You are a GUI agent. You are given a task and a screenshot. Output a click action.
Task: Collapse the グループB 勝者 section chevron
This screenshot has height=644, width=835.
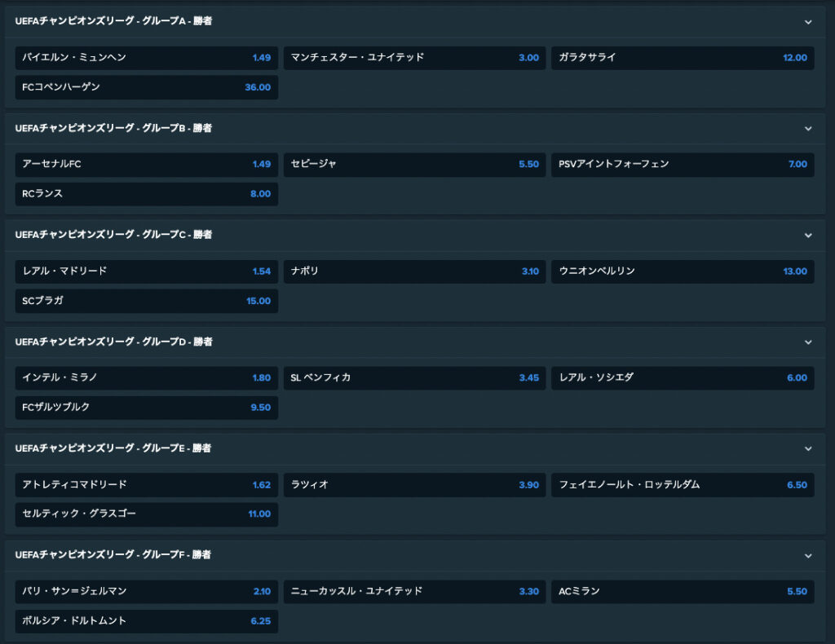coord(808,128)
